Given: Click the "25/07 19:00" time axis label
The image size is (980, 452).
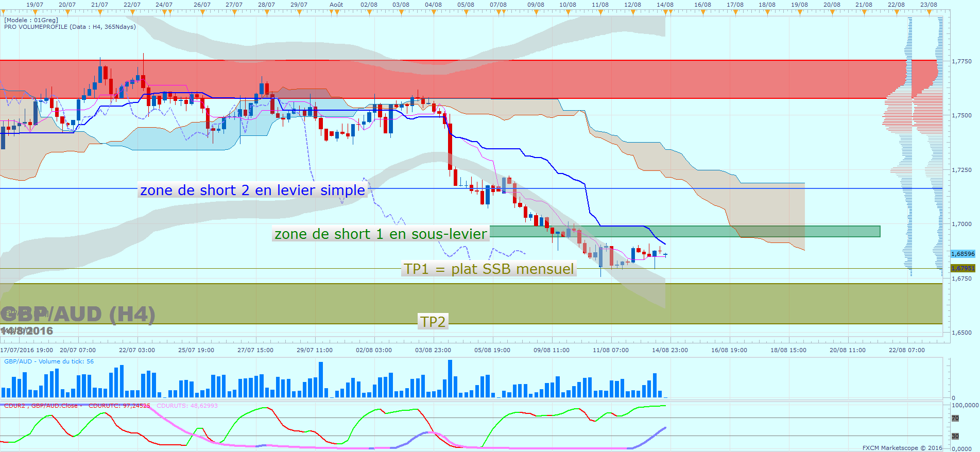Looking at the screenshot, I should [x=196, y=350].
